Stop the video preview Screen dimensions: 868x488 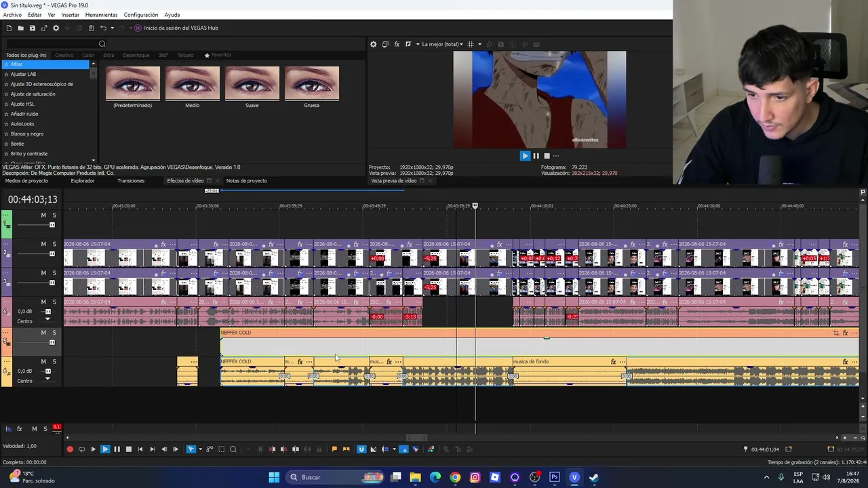547,156
